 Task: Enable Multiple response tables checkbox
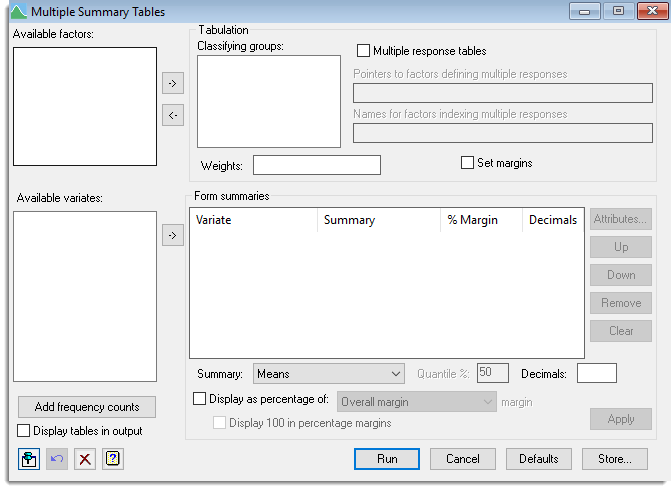coord(363,50)
